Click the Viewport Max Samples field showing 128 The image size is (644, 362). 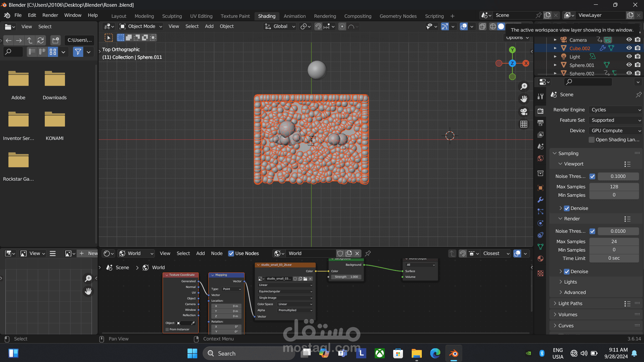[x=614, y=187]
